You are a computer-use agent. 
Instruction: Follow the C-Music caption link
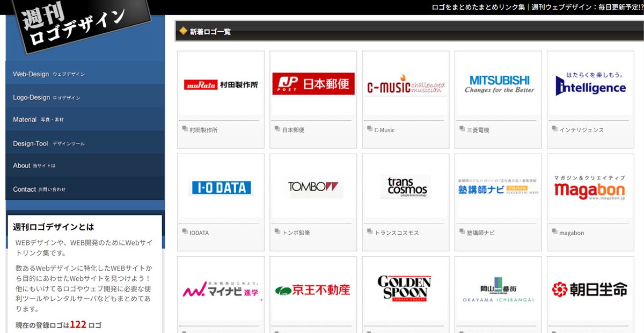pos(384,130)
